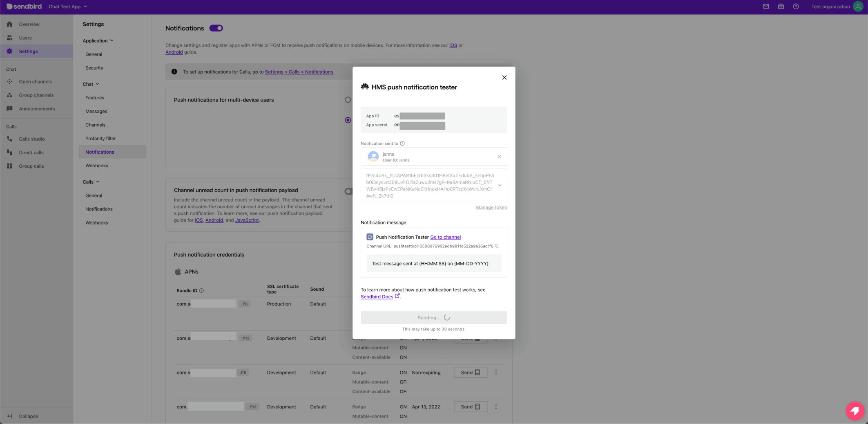Click the Sendbird logo

pos(24,7)
